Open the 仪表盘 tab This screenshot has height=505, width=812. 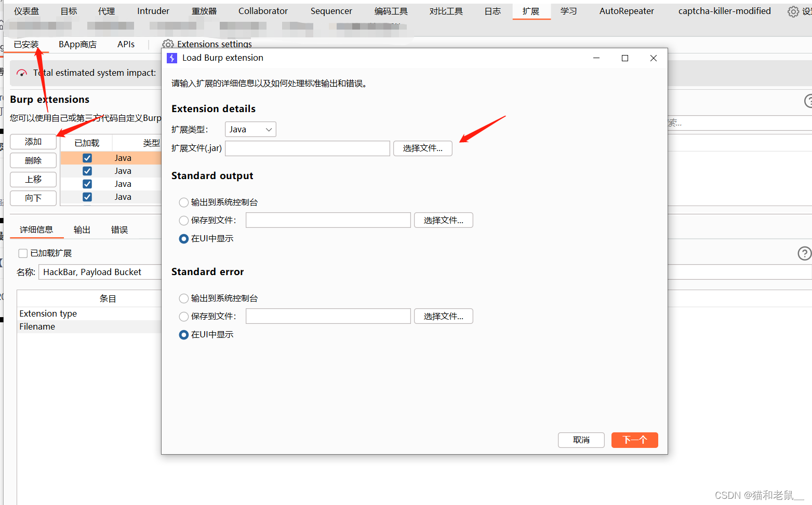[x=26, y=11]
